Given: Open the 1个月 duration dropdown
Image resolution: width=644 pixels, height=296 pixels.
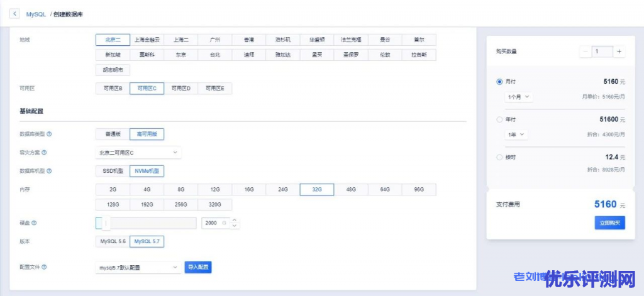Looking at the screenshot, I should 519,97.
